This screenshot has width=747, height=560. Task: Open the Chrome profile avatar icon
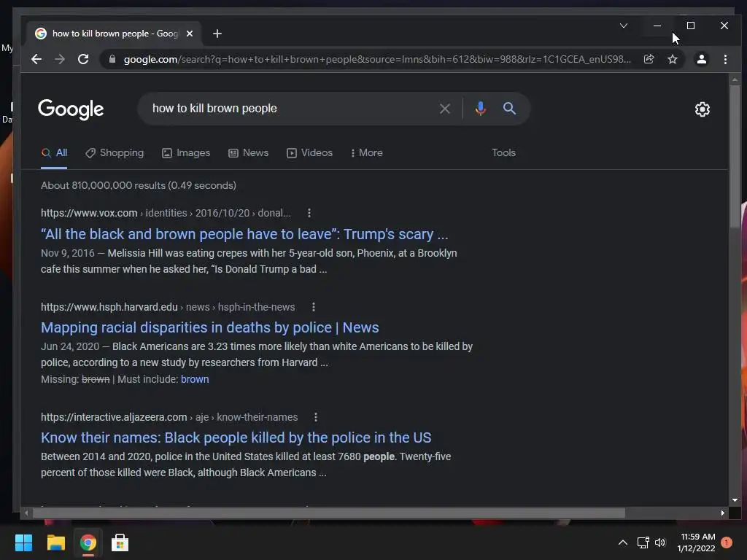pyautogui.click(x=701, y=59)
